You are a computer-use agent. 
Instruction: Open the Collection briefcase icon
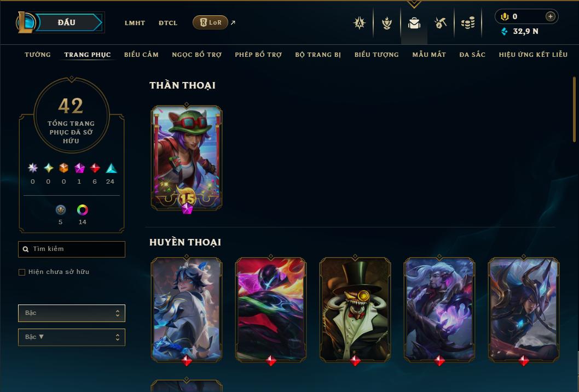414,23
